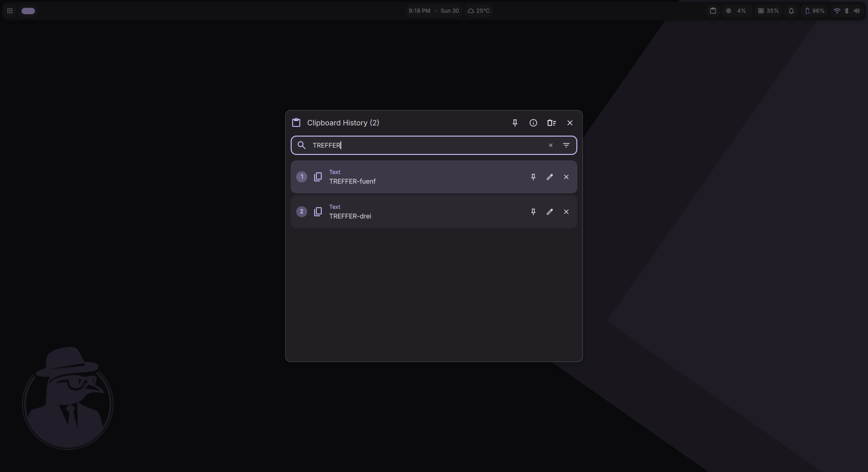Focus the clipboard search field

click(434, 145)
